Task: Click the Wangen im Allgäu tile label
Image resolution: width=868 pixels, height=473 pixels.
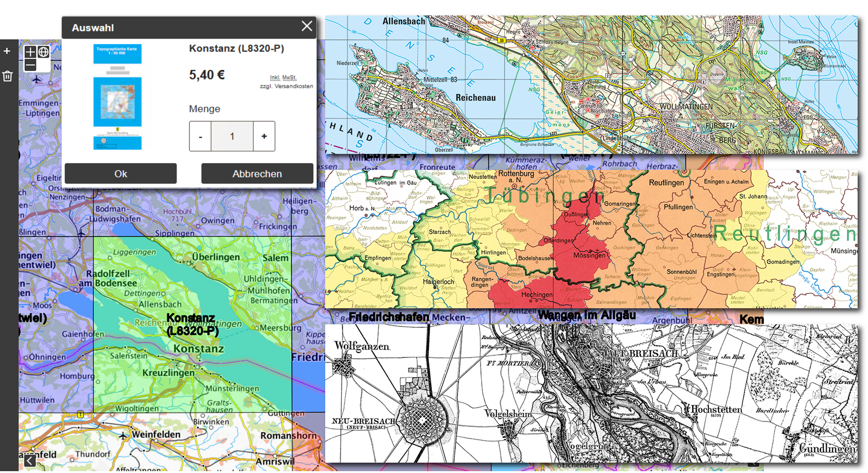Action: [x=586, y=315]
